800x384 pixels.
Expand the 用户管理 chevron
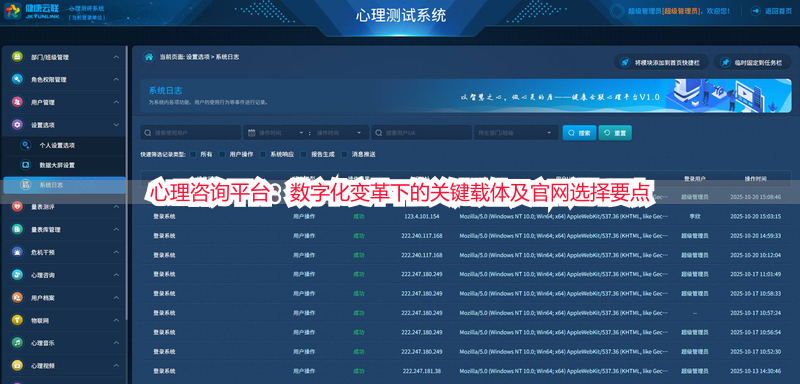(x=116, y=102)
